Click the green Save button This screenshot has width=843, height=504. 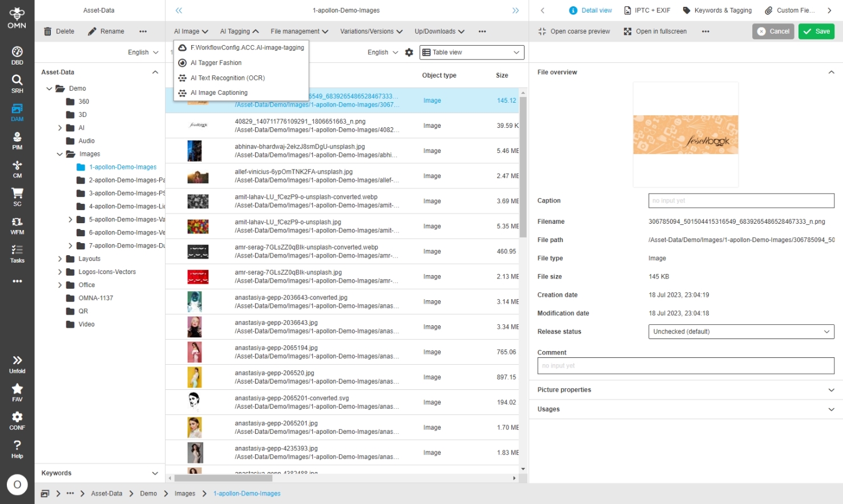816,31
